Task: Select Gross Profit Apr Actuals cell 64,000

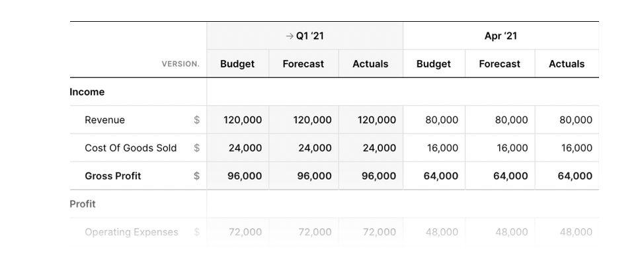Action: pos(567,176)
